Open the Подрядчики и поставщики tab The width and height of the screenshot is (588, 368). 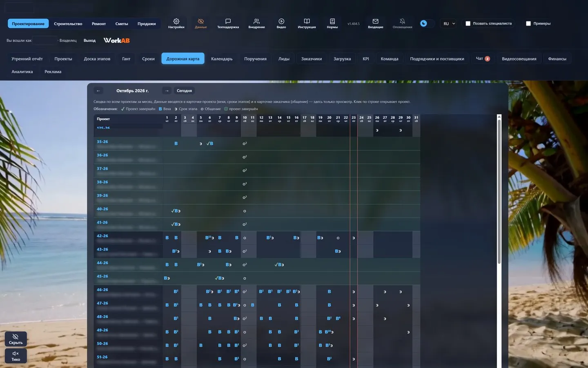(x=437, y=58)
